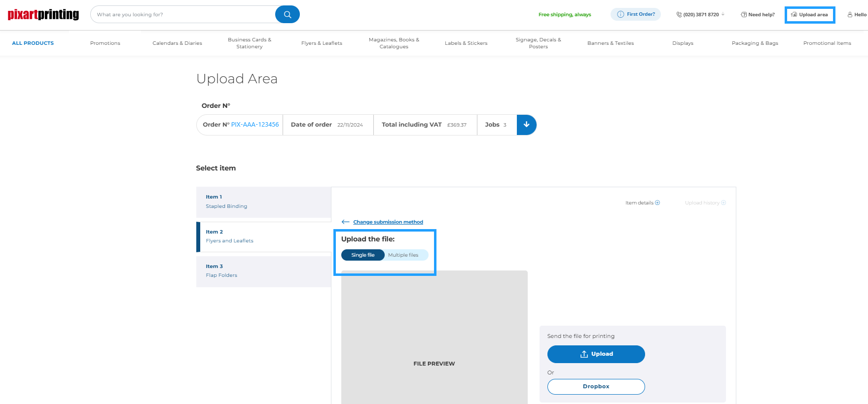This screenshot has height=404, width=868.
Task: Click the Need help question icon
Action: 744,15
